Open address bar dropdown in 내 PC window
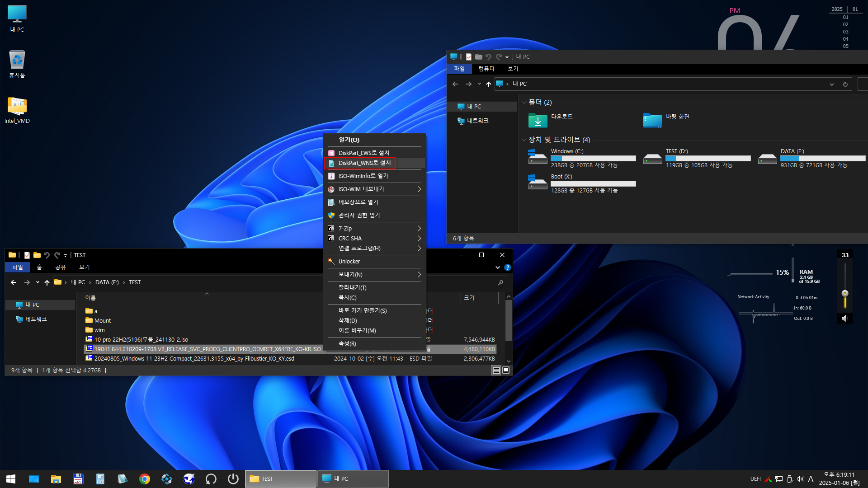The image size is (868, 488). 831,84
